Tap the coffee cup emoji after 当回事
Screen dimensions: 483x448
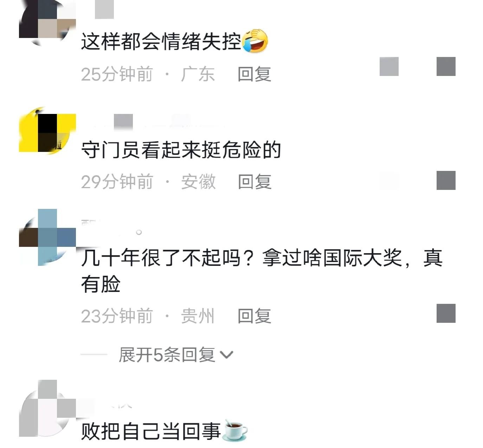coord(235,430)
